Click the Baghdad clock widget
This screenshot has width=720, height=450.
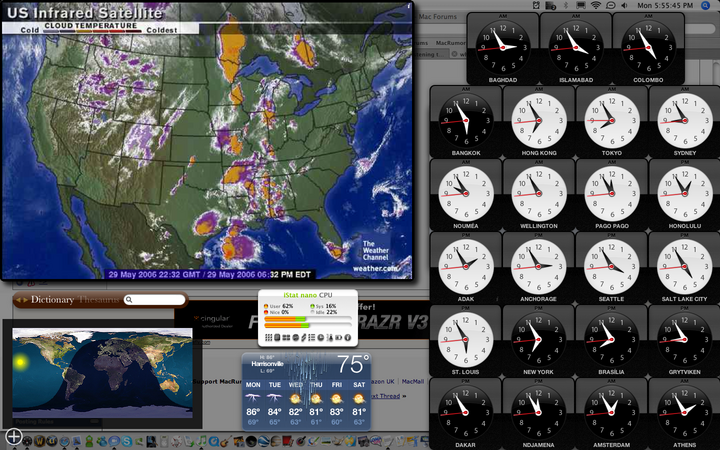coord(503,49)
